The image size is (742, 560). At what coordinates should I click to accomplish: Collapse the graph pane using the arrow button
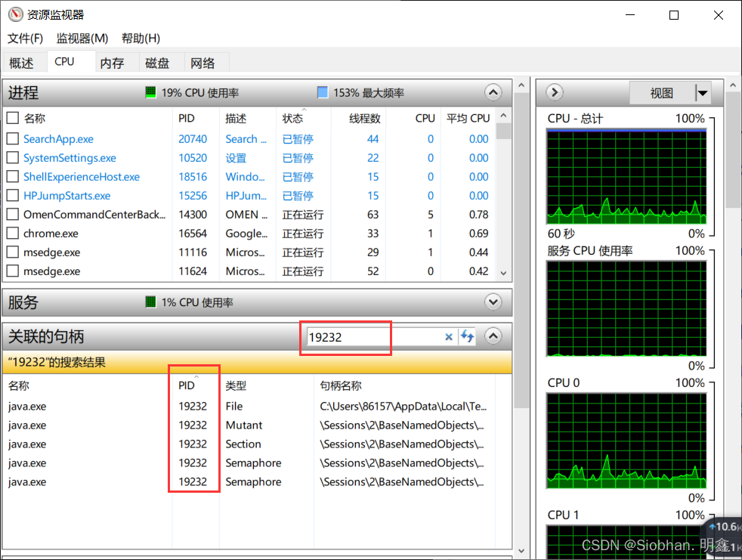(555, 92)
